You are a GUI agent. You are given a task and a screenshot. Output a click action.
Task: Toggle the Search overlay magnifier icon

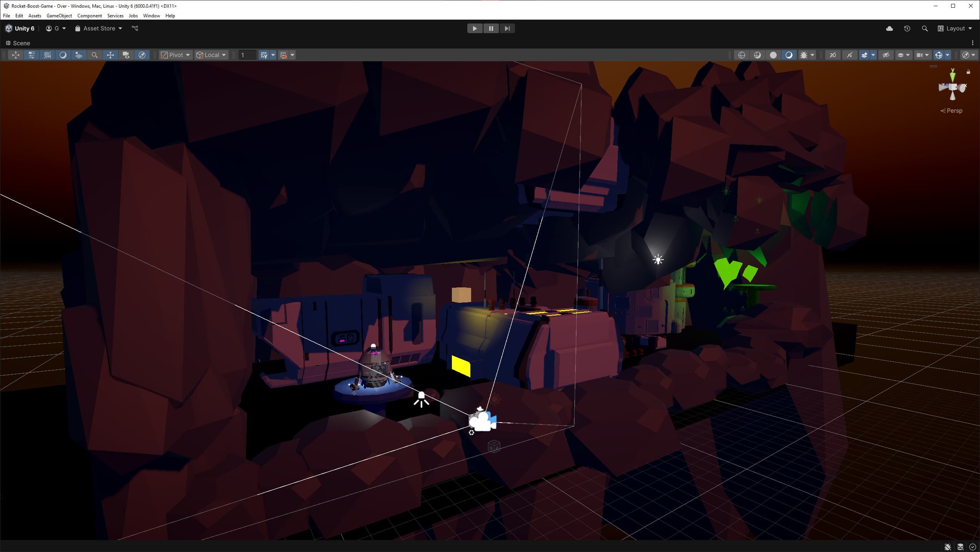(95, 55)
